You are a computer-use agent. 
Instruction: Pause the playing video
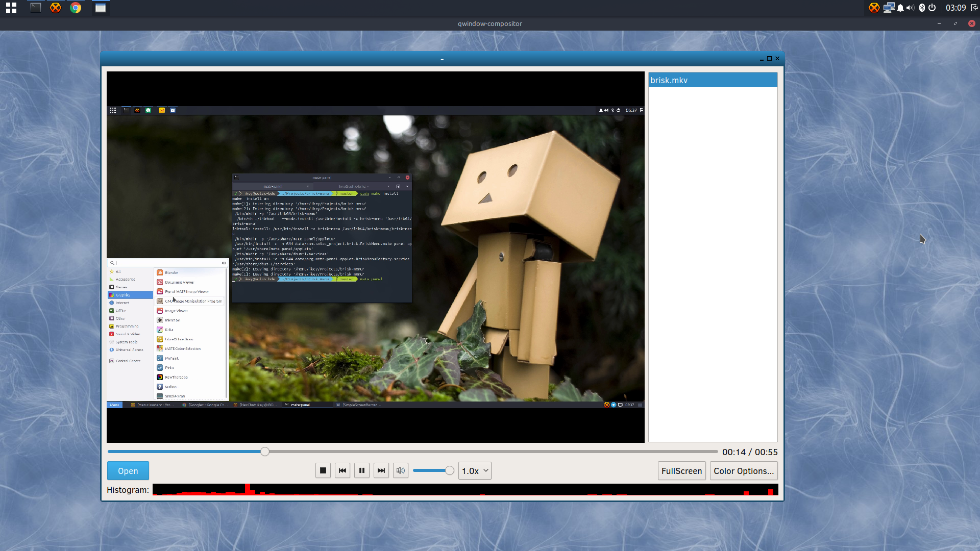pos(361,470)
